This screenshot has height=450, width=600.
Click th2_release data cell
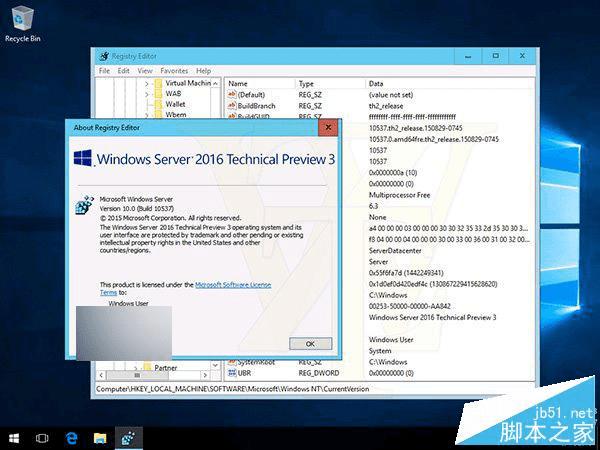click(x=386, y=106)
